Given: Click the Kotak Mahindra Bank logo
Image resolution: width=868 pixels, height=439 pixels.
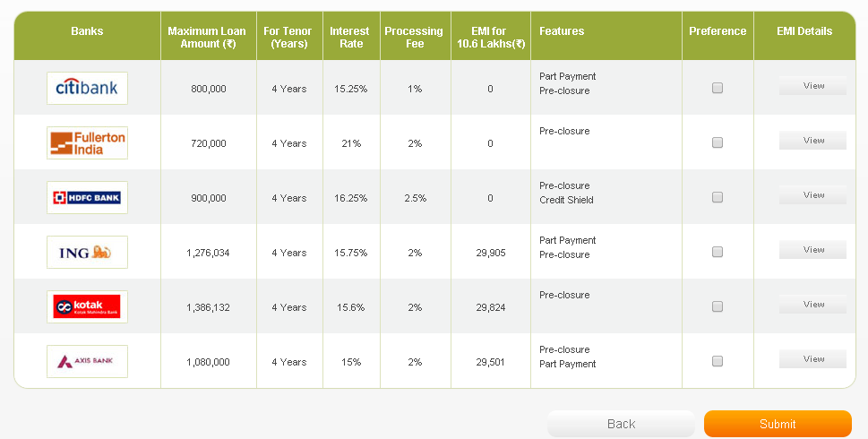Looking at the screenshot, I should click(87, 306).
